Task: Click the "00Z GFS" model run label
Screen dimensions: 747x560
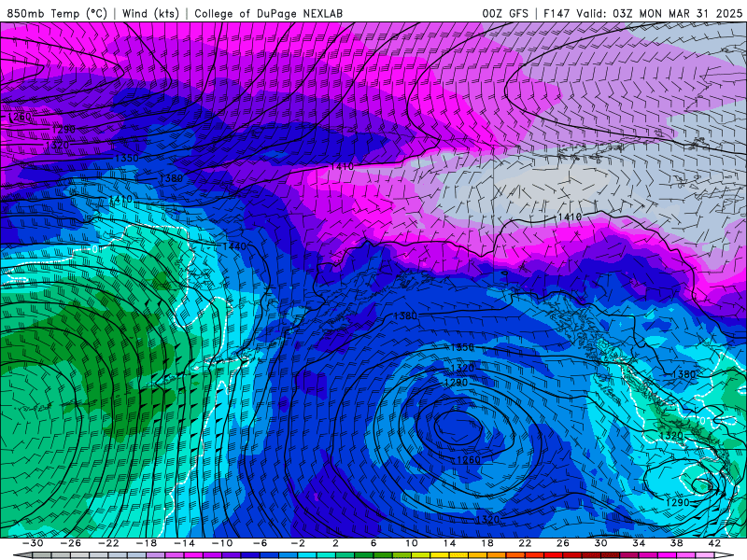Action: point(505,13)
